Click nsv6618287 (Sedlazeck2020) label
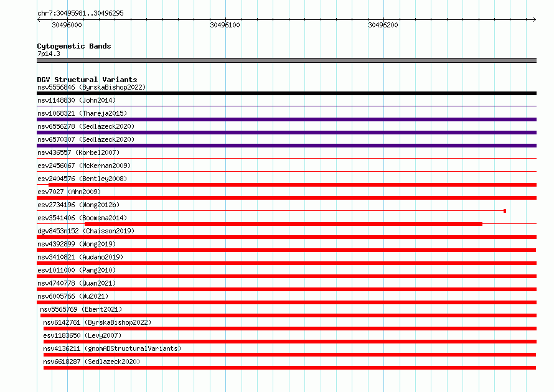The height and width of the screenshot is (392, 554). [92, 362]
